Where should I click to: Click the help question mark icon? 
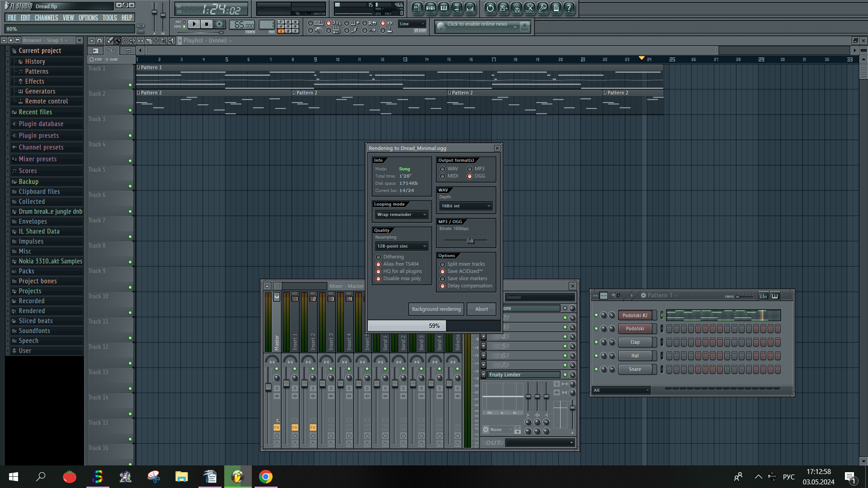(x=569, y=8)
